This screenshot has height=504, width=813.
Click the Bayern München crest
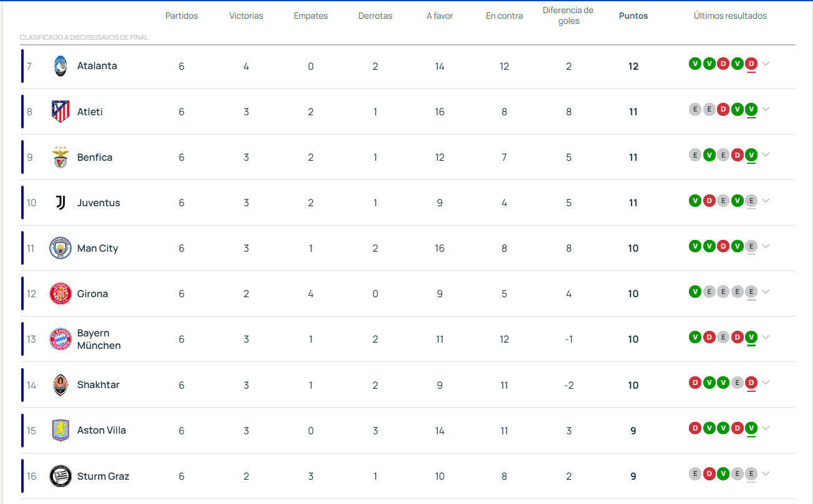coord(60,340)
